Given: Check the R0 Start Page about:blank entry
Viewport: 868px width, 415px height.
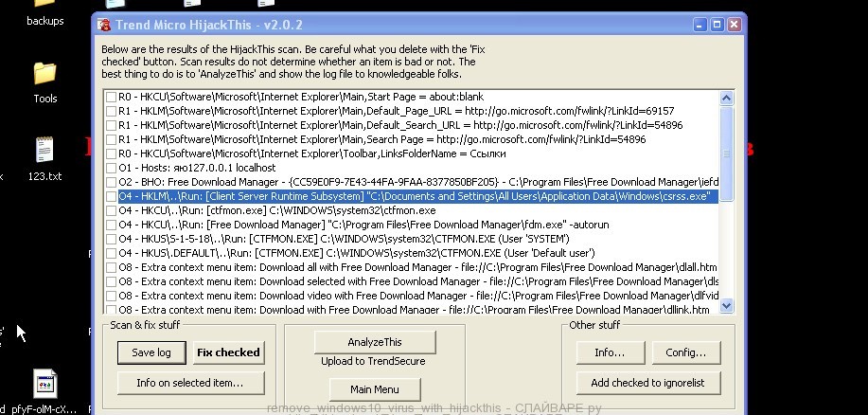Looking at the screenshot, I should pos(112,97).
